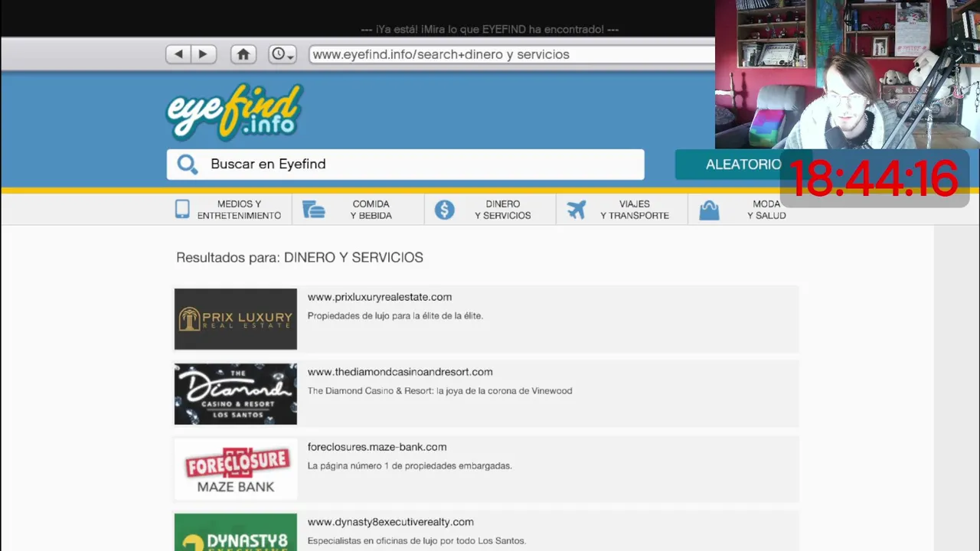This screenshot has height=551, width=980.
Task: Select the Resultados para: DINERO Y SERVICIOS heading
Action: click(x=299, y=257)
